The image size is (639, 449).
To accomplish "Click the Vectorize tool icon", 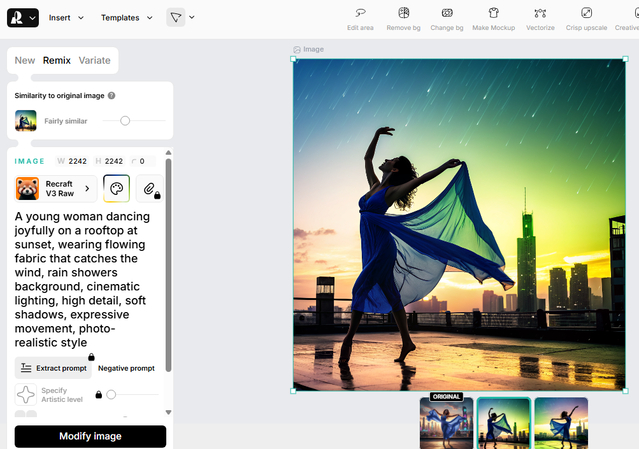I will [540, 14].
